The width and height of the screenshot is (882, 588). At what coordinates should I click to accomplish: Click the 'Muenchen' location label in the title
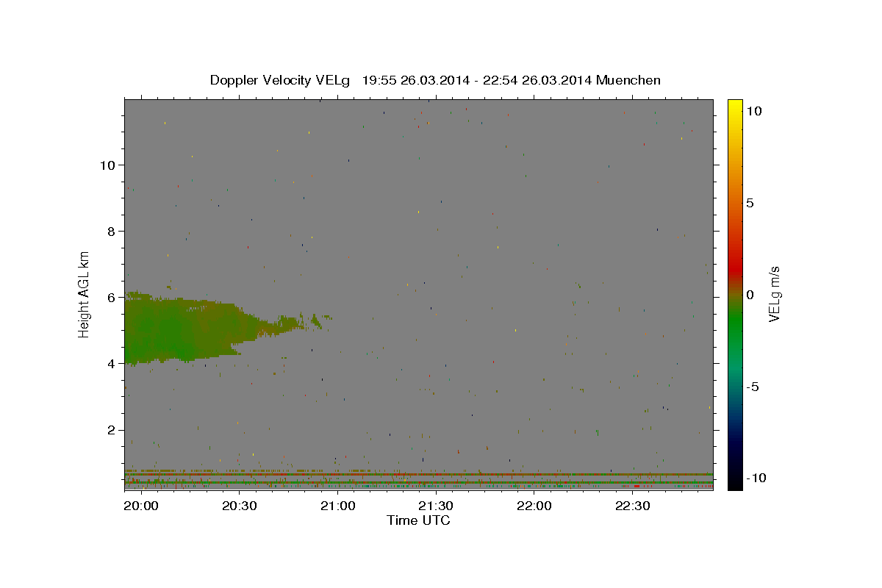[x=628, y=80]
